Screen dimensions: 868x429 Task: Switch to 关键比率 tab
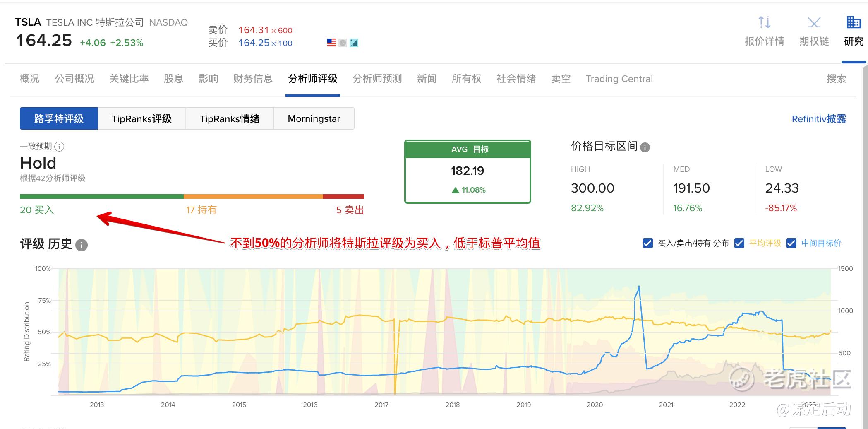coord(129,79)
